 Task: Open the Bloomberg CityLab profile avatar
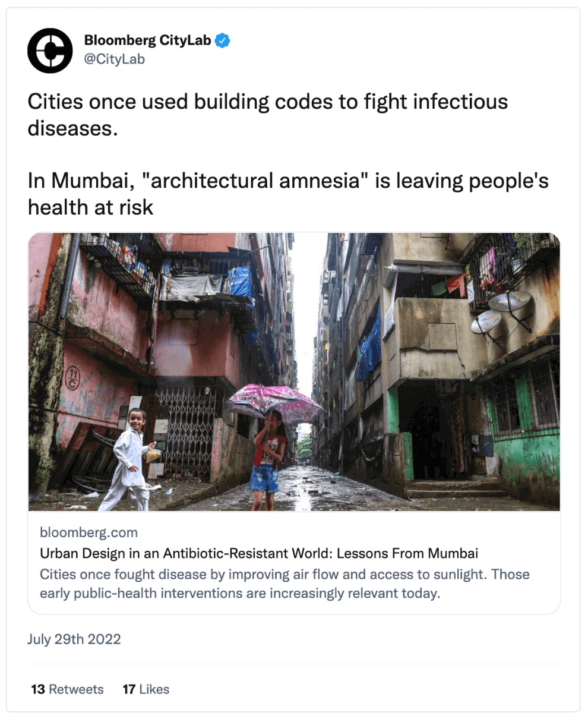pyautogui.click(x=50, y=51)
